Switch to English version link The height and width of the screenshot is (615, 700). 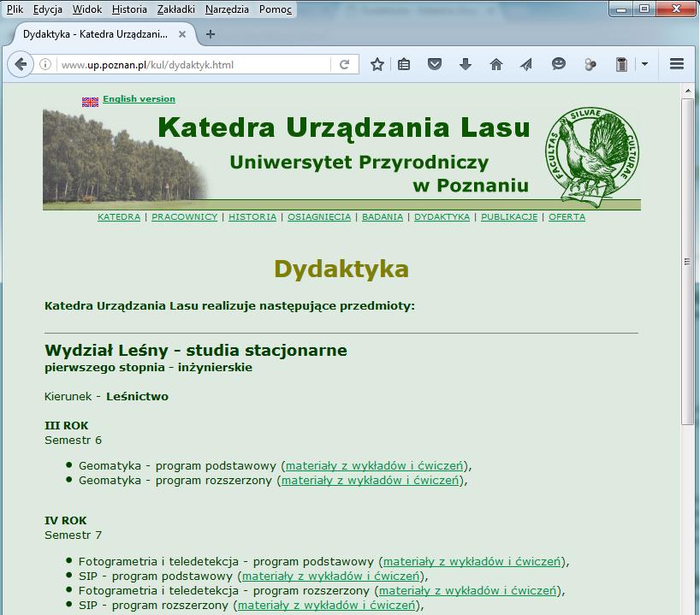click(x=139, y=98)
